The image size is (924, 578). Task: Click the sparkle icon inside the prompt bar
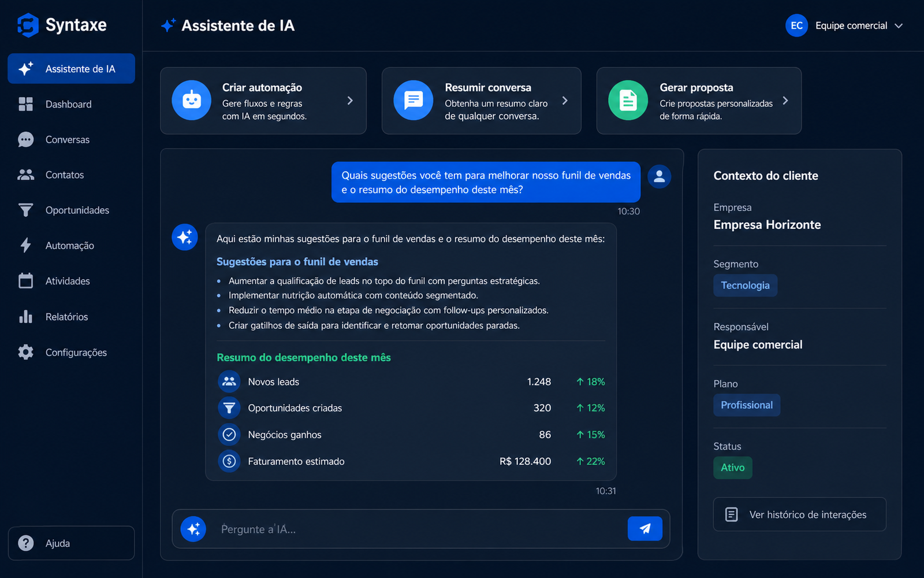pos(193,529)
